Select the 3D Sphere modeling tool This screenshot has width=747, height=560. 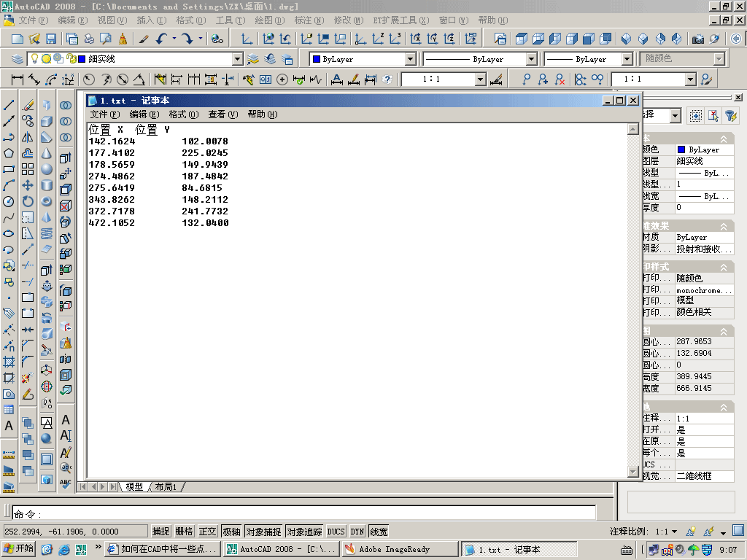pos(47,169)
